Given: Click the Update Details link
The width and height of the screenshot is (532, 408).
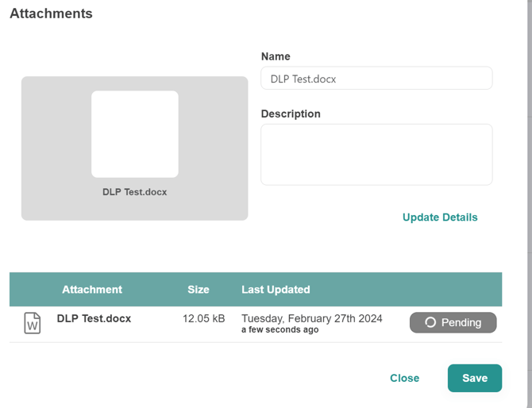Looking at the screenshot, I should pyautogui.click(x=440, y=217).
